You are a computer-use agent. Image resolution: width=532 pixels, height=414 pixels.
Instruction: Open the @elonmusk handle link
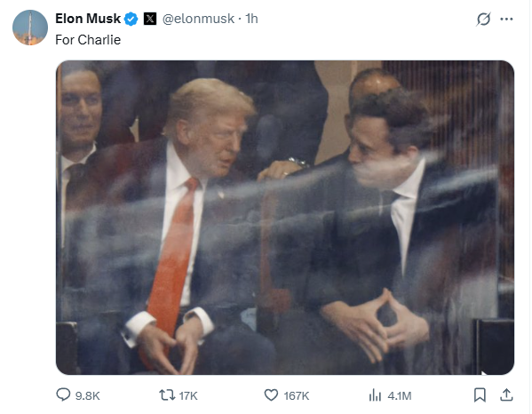[198, 19]
